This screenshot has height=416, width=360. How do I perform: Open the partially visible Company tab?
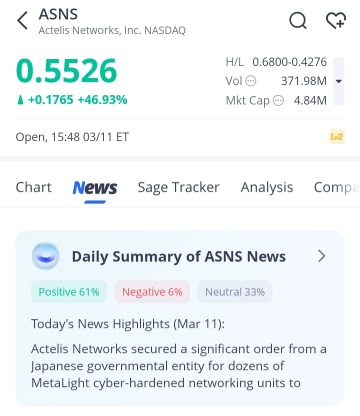(337, 187)
